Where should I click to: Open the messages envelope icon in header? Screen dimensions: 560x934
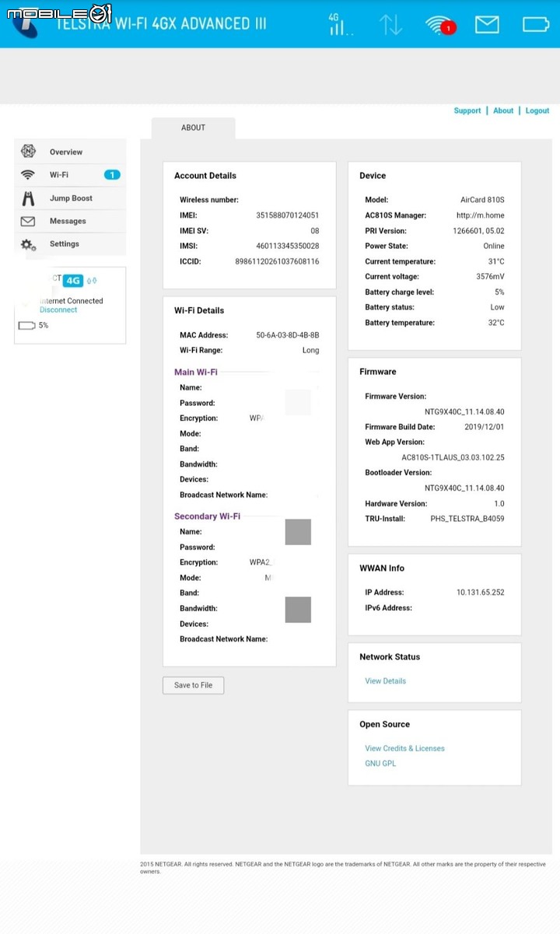click(x=487, y=25)
